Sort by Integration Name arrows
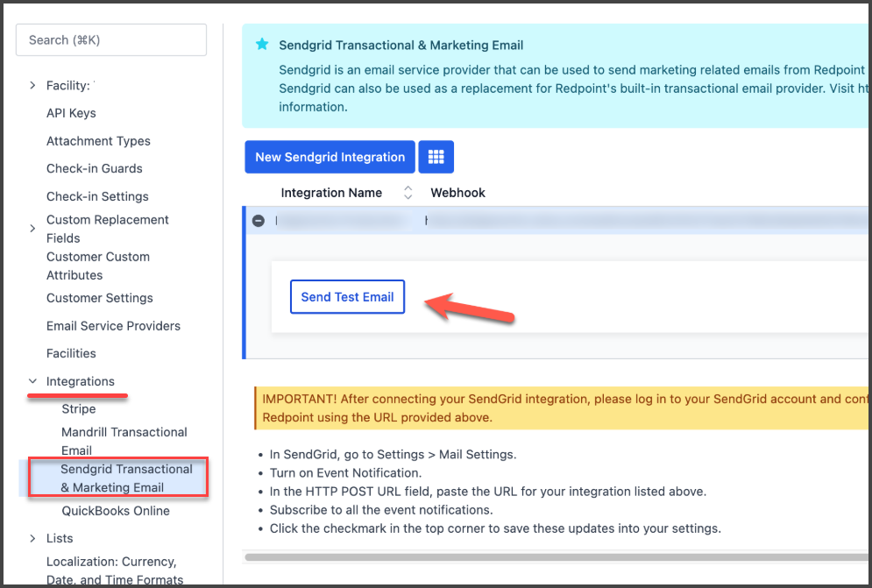This screenshot has width=872, height=588. tap(408, 193)
